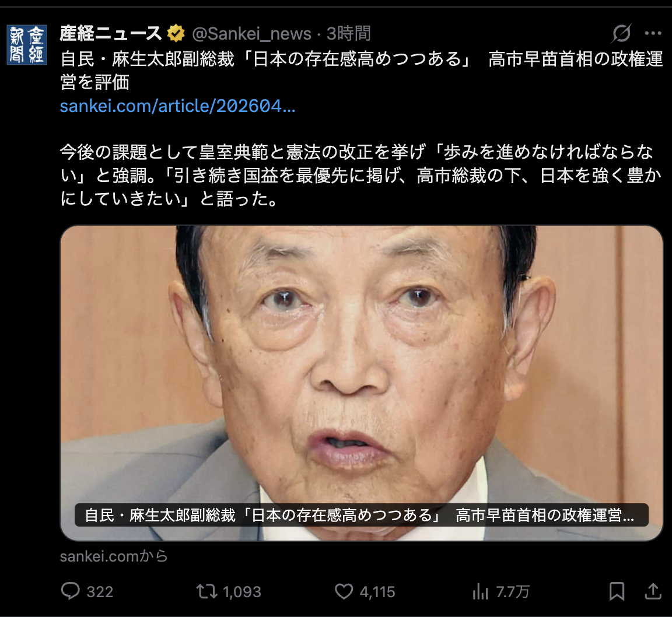Image resolution: width=672 pixels, height=617 pixels.
Task: Open the three-dot more options menu
Action: click(653, 33)
